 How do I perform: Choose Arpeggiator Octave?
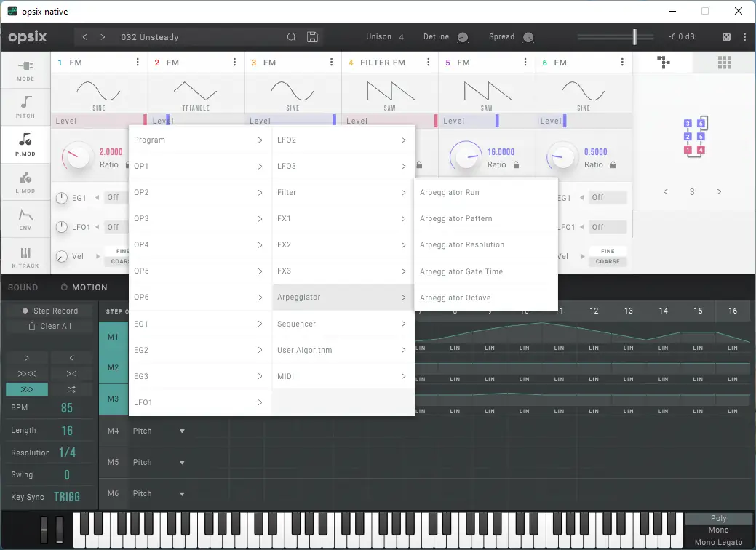(x=485, y=298)
